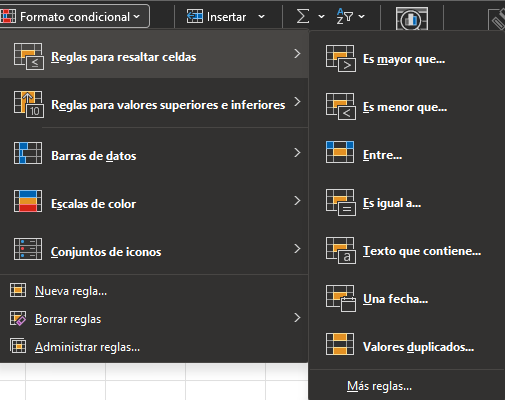The width and height of the screenshot is (505, 400).
Task: Click the Es mayor que icon
Action: tap(341, 59)
